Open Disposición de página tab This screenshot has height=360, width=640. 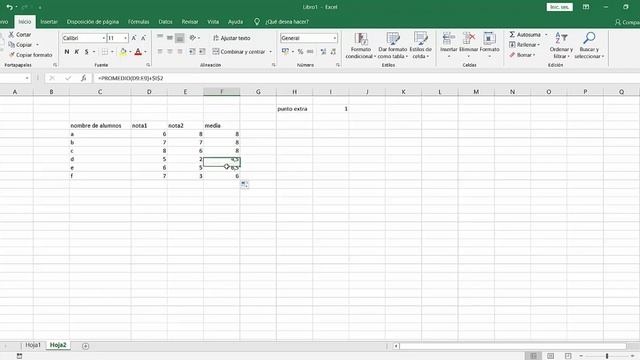(x=93, y=22)
